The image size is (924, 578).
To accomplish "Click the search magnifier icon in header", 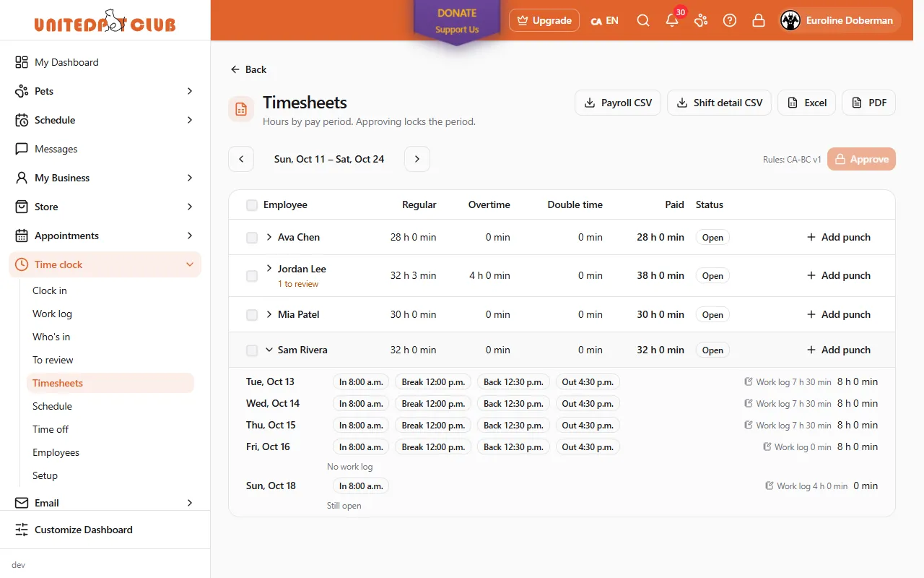I will coord(642,20).
